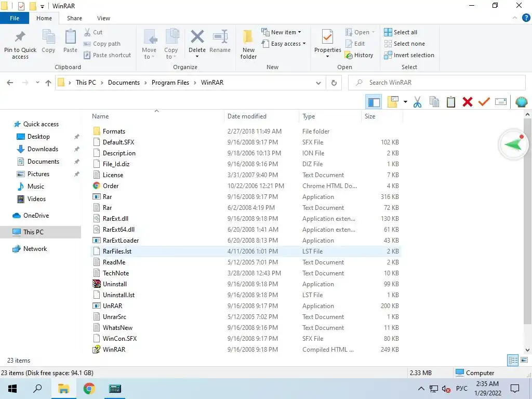This screenshot has width=532, height=399.
Task: Open the taskbar search magnifier
Action: (37, 389)
